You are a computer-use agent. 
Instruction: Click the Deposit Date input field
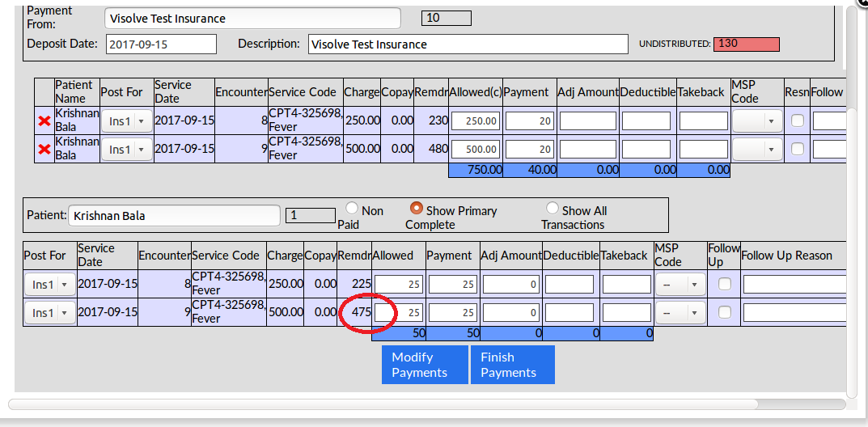pyautogui.click(x=161, y=44)
